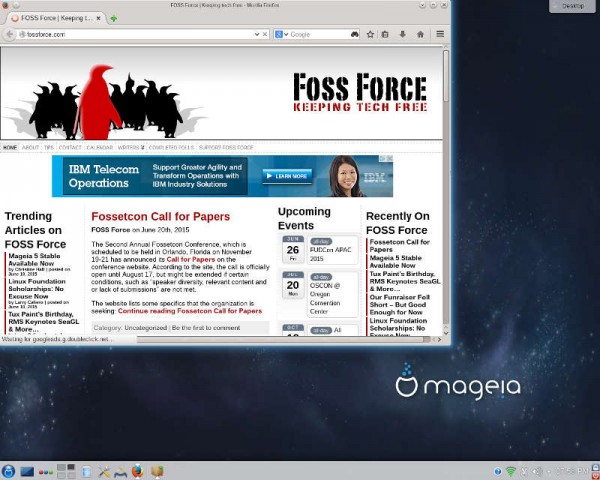The height and width of the screenshot is (480, 600).
Task: Click the blue info tray icon
Action: pyautogui.click(x=497, y=471)
